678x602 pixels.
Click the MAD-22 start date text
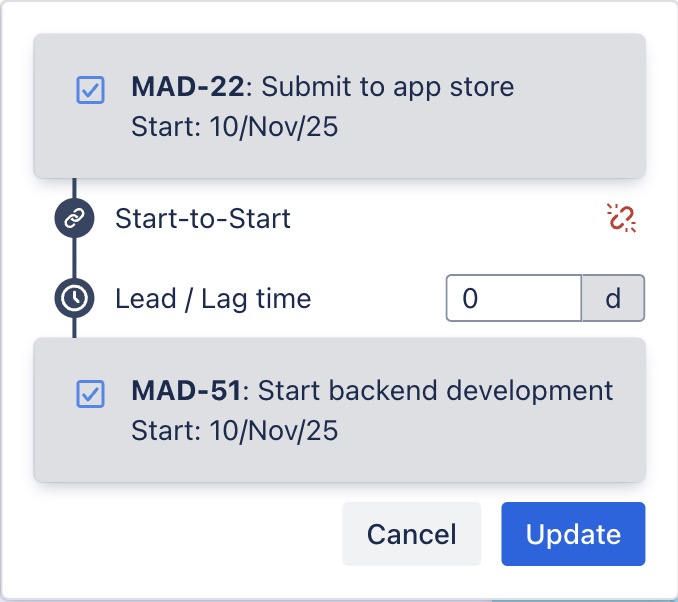(x=234, y=129)
